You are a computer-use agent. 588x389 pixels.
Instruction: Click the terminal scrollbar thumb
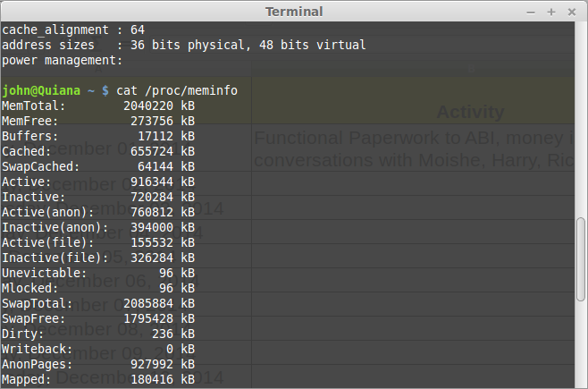[x=581, y=259]
